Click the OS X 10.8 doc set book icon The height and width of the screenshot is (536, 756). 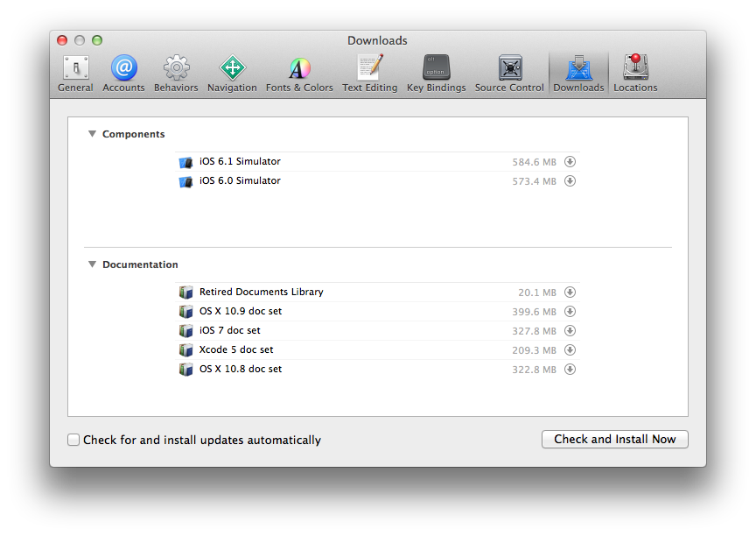pyautogui.click(x=185, y=370)
